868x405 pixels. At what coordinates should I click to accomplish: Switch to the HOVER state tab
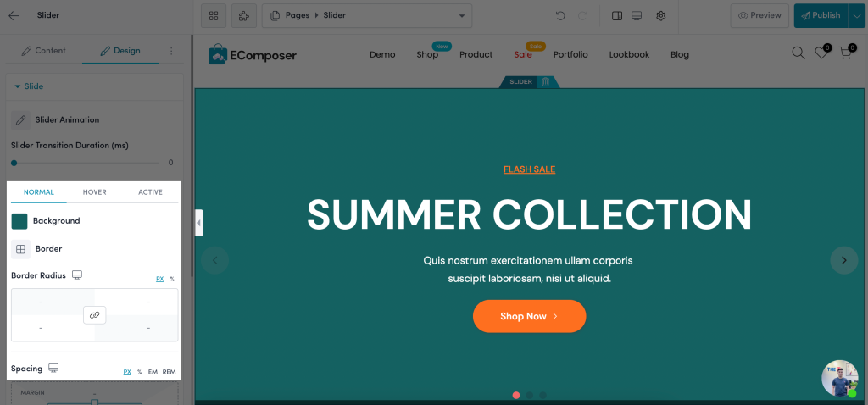(x=95, y=192)
